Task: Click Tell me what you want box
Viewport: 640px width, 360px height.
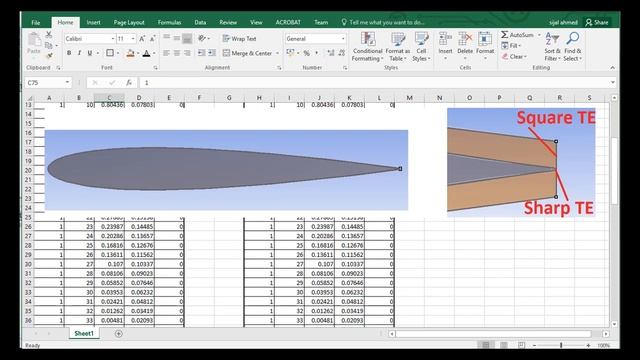Action: coord(383,22)
